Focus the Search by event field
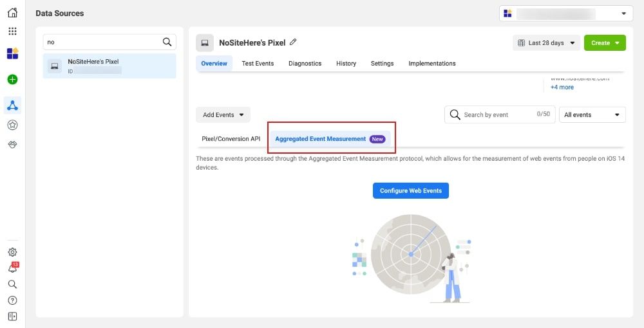 tap(500, 114)
